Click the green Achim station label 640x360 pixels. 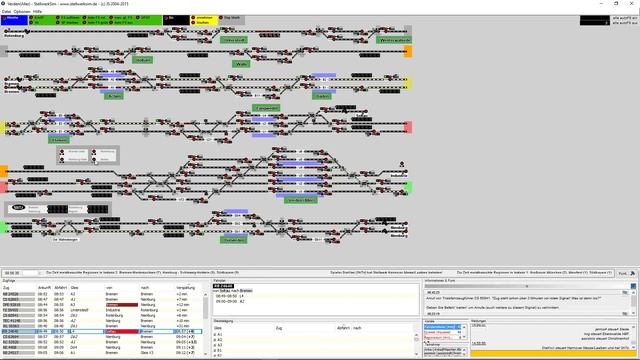[114, 96]
